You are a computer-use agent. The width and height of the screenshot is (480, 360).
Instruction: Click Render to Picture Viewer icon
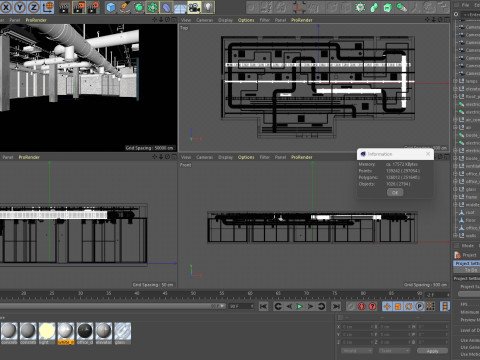point(78,7)
